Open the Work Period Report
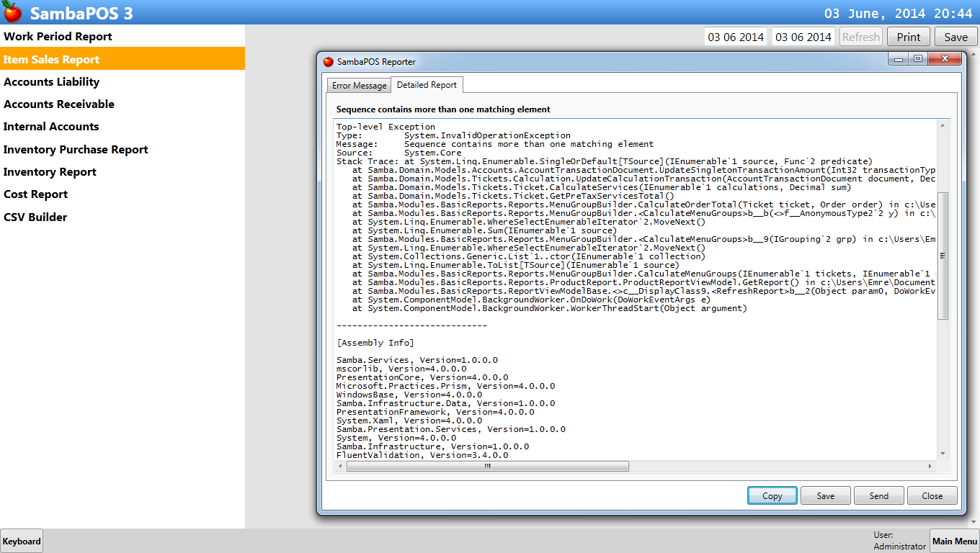The height and width of the screenshot is (553, 980). pyautogui.click(x=58, y=37)
